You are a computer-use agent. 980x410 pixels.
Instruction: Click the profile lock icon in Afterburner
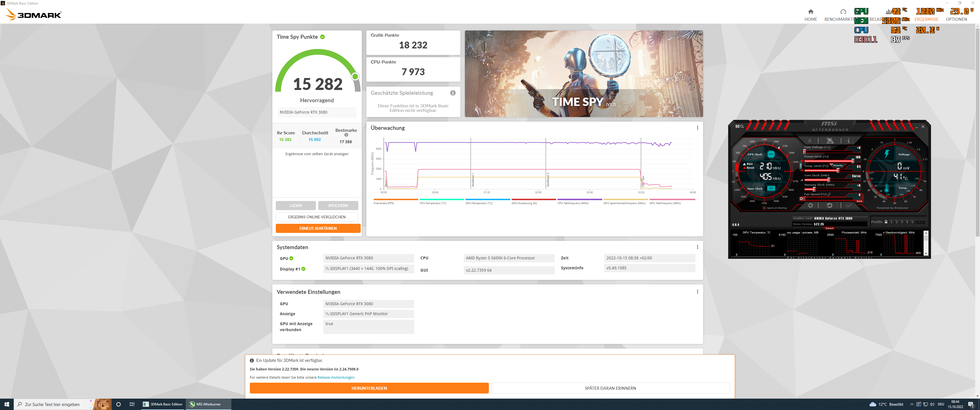click(886, 222)
